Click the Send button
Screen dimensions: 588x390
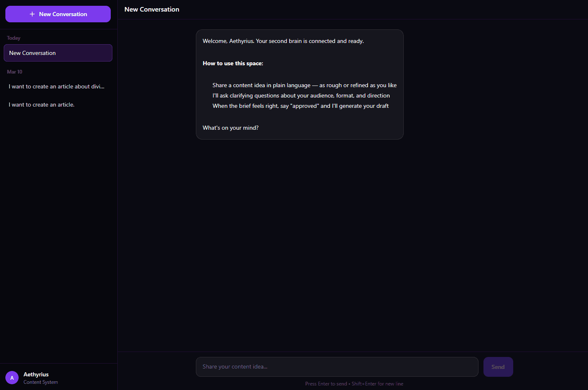[498, 367]
